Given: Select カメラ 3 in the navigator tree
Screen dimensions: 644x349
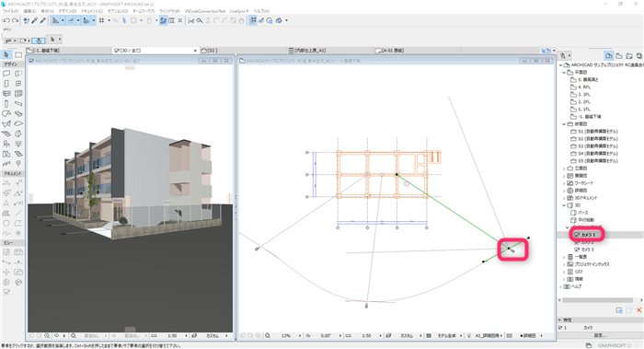Looking at the screenshot, I should [587, 250].
